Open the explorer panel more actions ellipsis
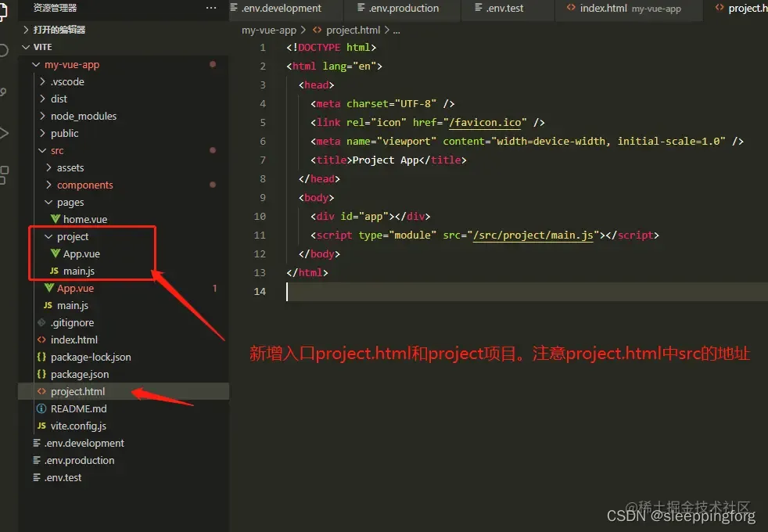Viewport: 768px width, 532px height. [x=211, y=8]
